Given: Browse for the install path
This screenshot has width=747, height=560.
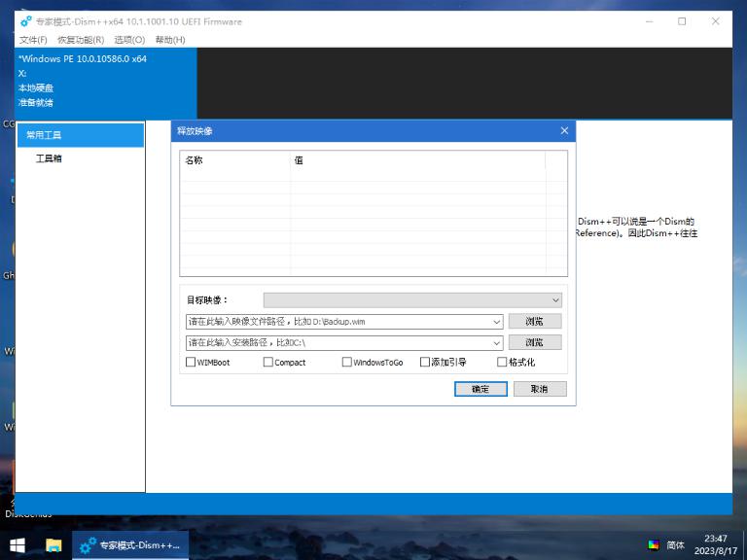Looking at the screenshot, I should click(x=535, y=342).
